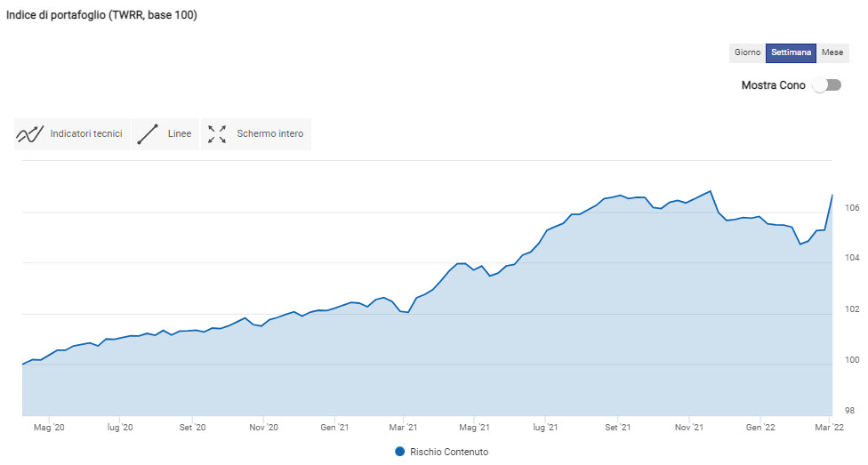868x465 pixels.
Task: Click the Linee button label
Action: pos(180,134)
